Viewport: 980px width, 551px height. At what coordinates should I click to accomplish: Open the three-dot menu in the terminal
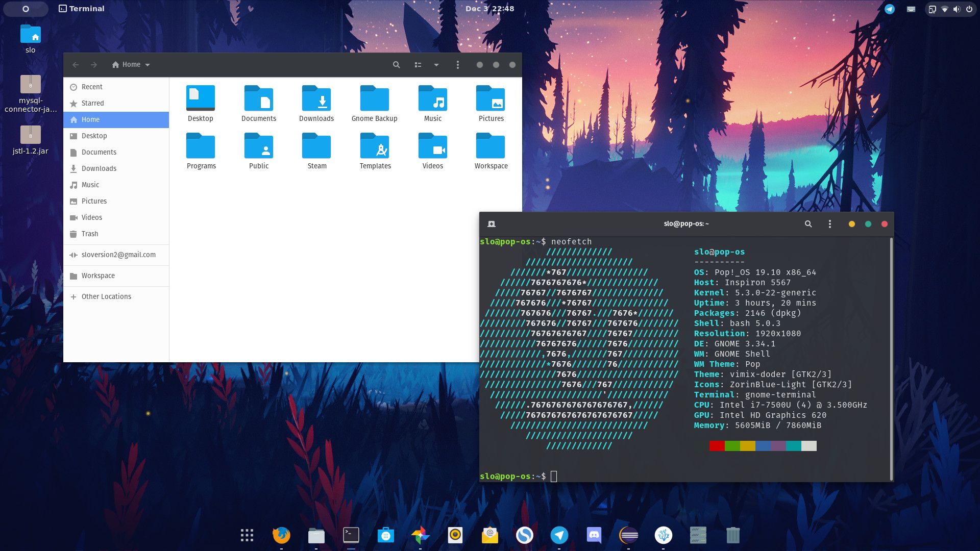pos(829,223)
